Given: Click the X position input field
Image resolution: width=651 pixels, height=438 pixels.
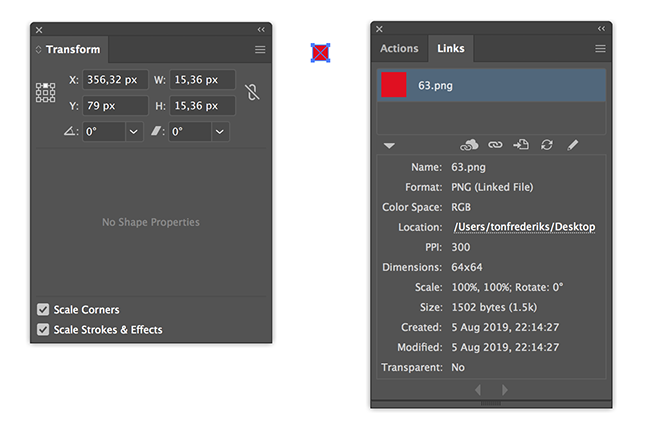Looking at the screenshot, I should [115, 80].
